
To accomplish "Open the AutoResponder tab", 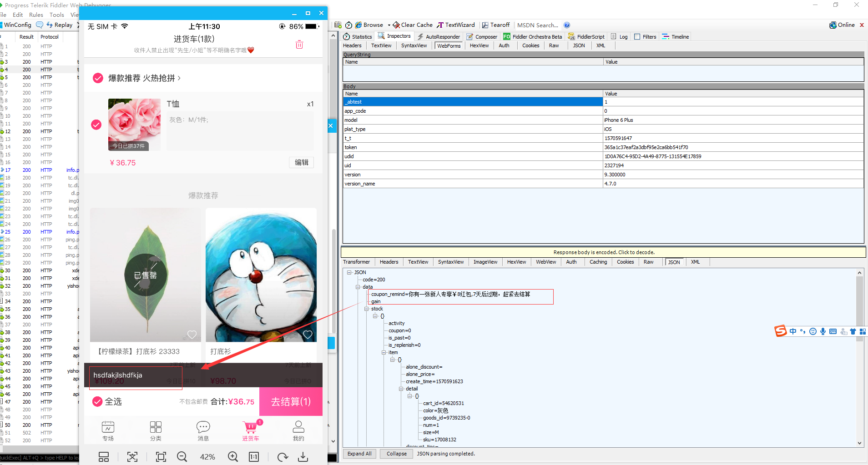I will [x=439, y=37].
